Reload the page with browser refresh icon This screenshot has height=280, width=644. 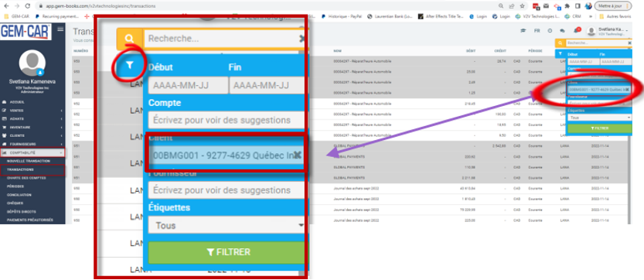(x=28, y=6)
